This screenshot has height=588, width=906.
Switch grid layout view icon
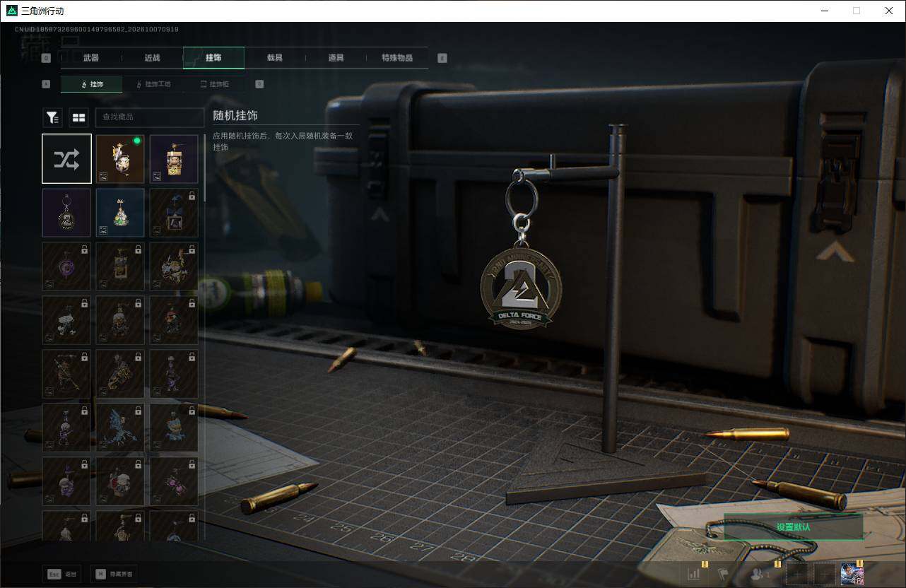click(x=78, y=117)
